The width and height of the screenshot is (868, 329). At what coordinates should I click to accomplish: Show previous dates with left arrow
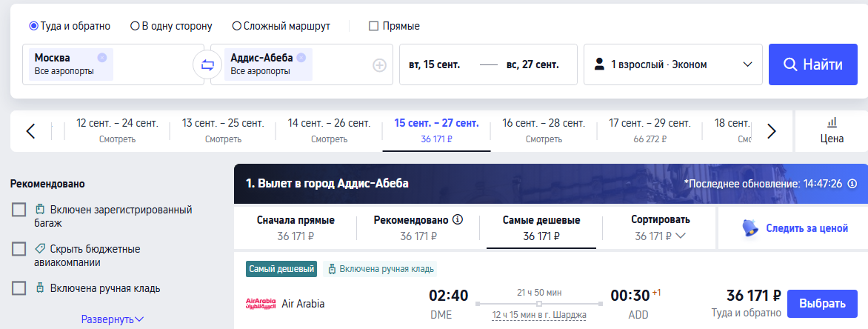(x=30, y=131)
